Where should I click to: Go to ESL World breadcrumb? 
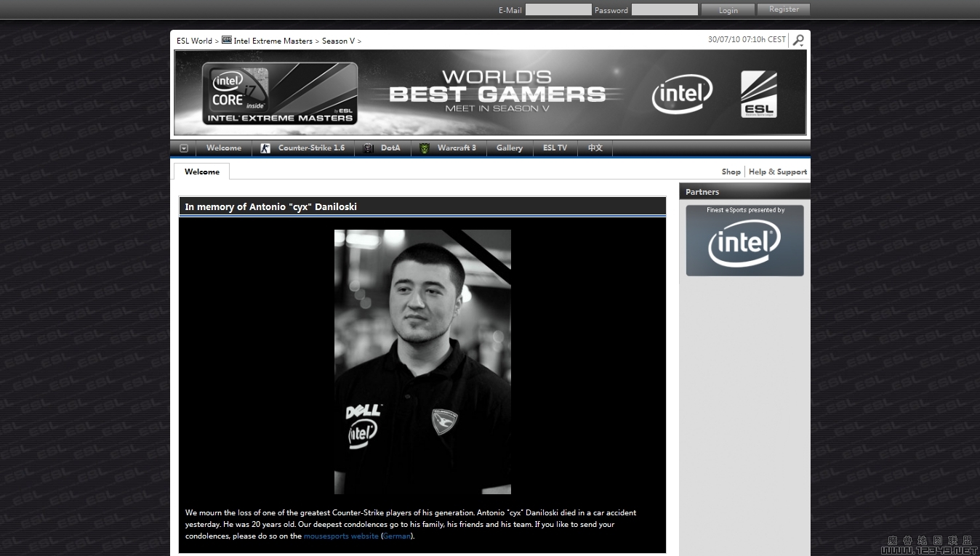point(194,41)
